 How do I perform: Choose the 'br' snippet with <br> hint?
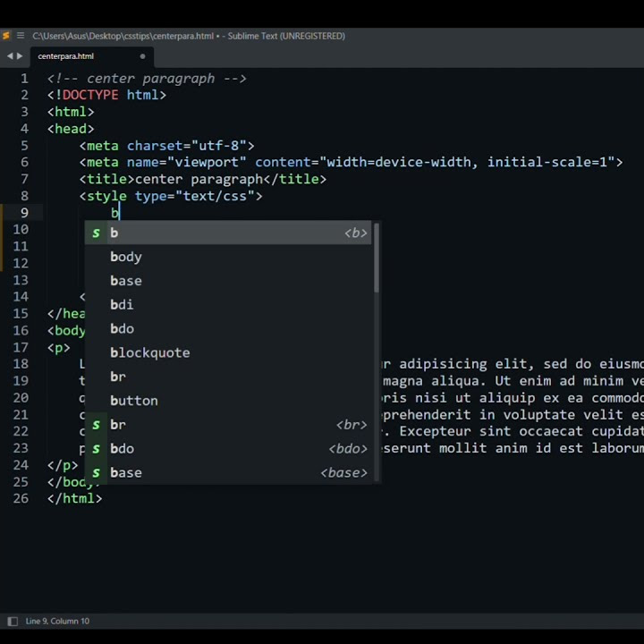point(228,425)
